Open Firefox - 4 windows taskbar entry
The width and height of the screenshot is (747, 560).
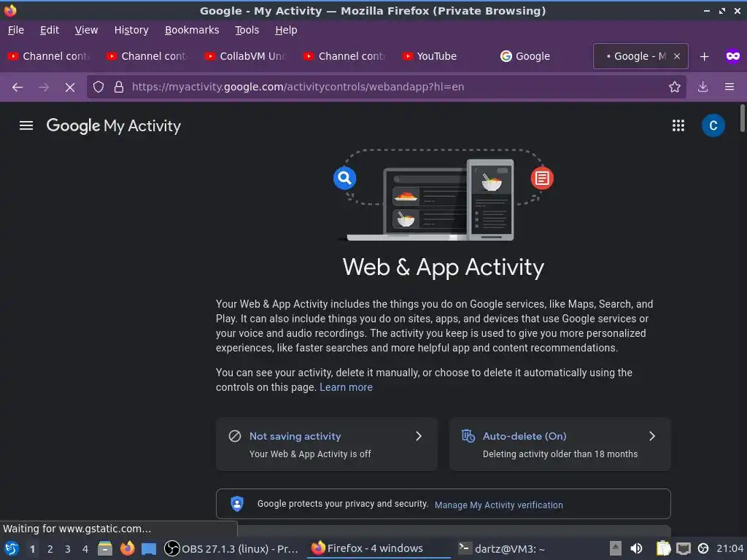pos(379,548)
